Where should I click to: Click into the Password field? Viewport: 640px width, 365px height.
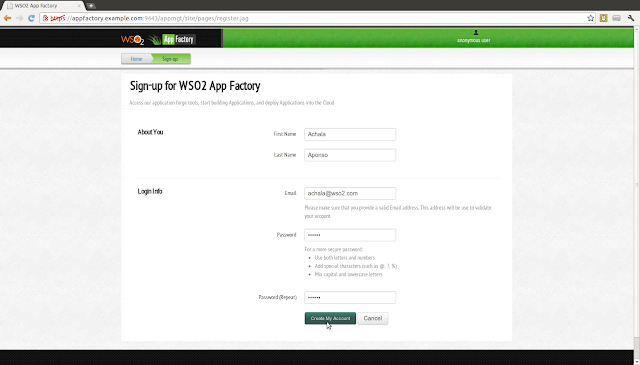click(350, 235)
